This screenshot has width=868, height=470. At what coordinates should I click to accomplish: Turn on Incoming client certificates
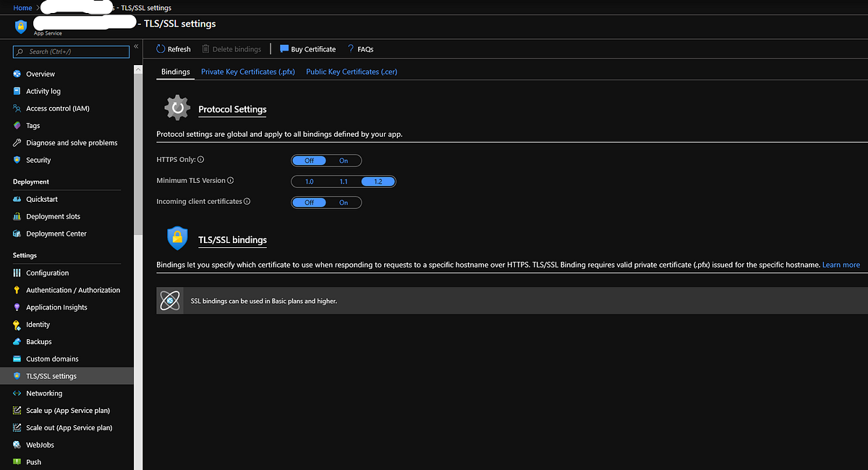[344, 202]
